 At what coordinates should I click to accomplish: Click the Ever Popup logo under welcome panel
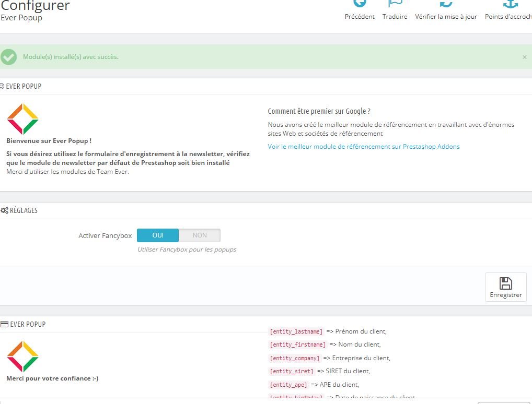pyautogui.click(x=22, y=119)
